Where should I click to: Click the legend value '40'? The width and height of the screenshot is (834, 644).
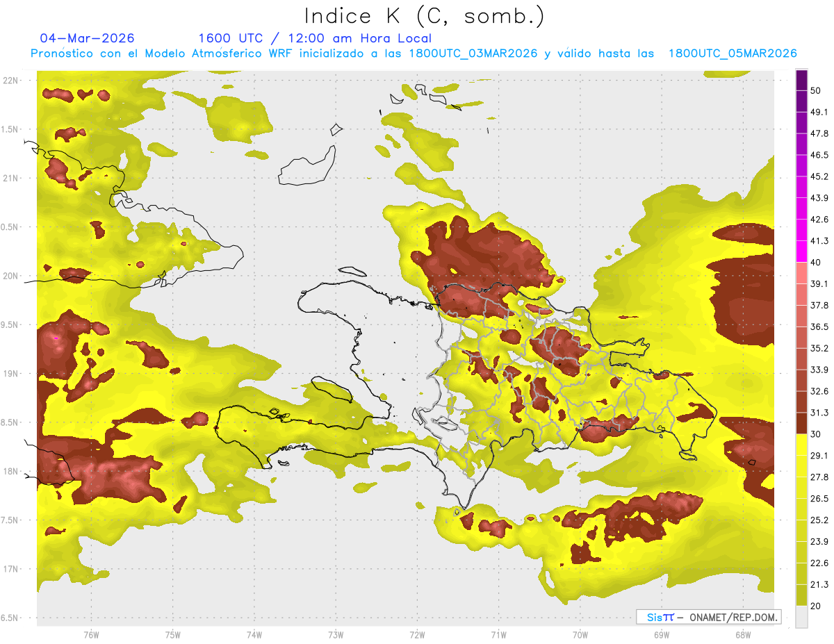(x=816, y=263)
